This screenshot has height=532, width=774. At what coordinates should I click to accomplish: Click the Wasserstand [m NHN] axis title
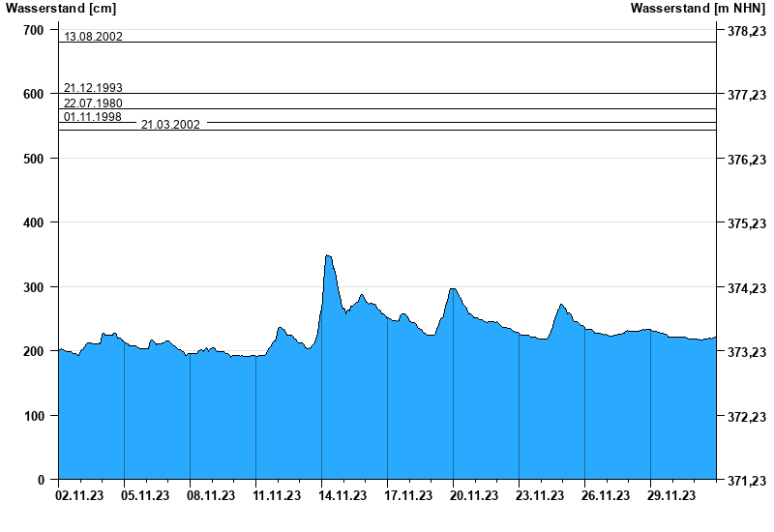[698, 8]
